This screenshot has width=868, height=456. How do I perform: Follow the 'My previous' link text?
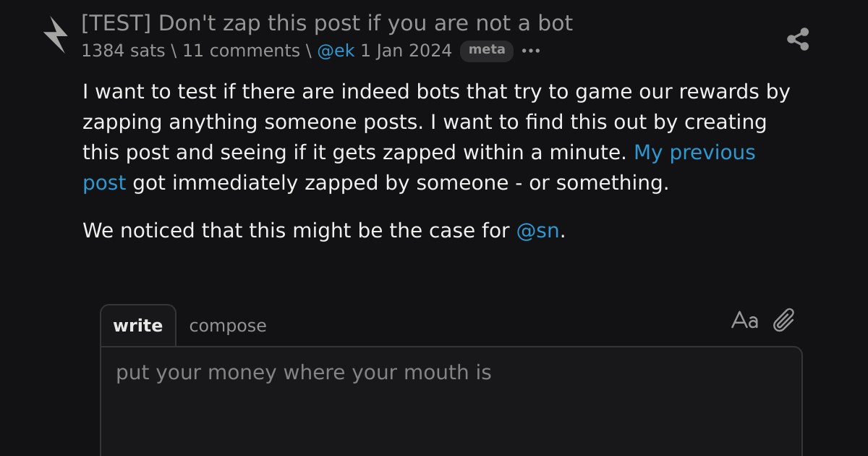tap(694, 153)
